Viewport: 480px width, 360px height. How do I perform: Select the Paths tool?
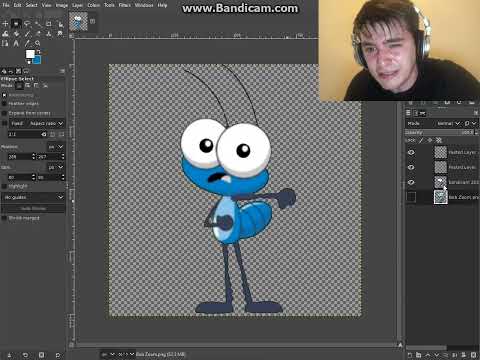pyautogui.click(x=5, y=44)
